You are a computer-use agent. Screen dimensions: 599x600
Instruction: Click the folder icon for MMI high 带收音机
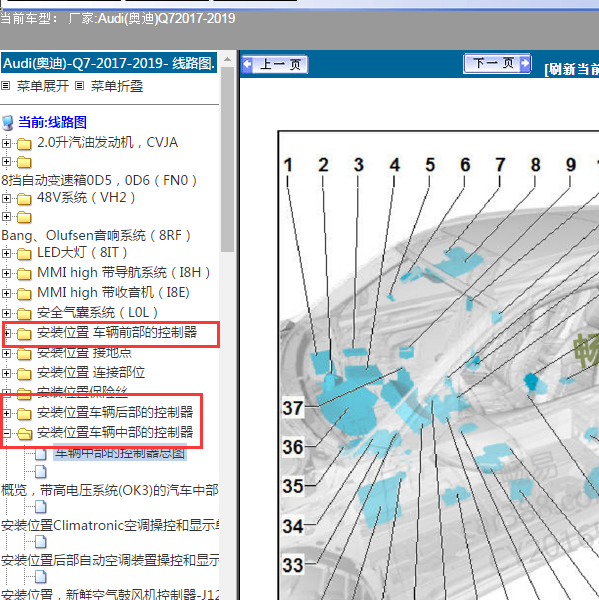click(24, 293)
